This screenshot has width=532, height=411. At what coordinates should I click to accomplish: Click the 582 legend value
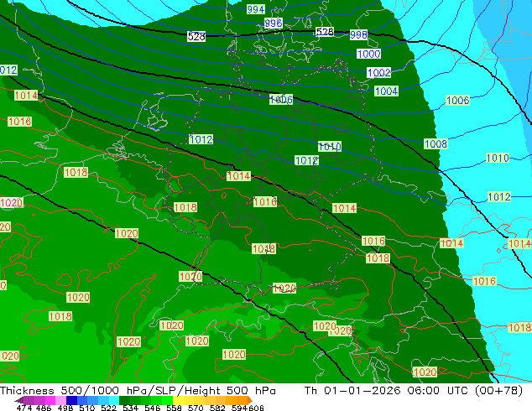(x=217, y=408)
